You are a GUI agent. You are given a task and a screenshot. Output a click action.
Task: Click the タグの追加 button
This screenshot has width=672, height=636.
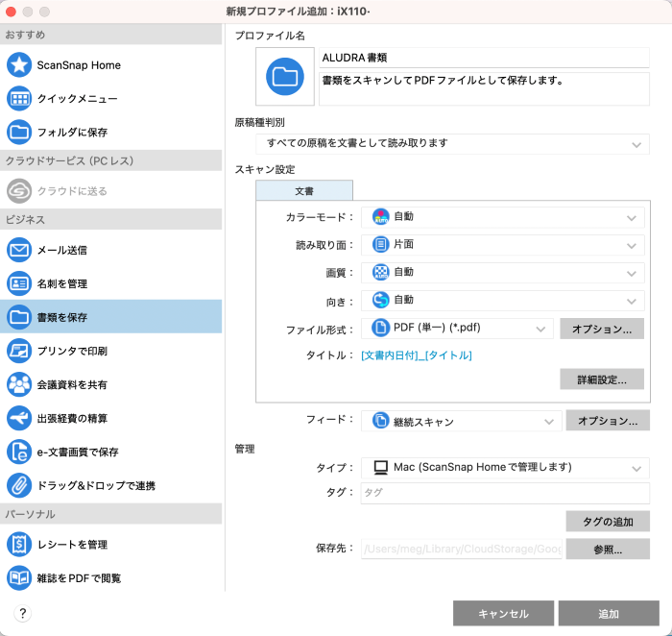(x=608, y=521)
